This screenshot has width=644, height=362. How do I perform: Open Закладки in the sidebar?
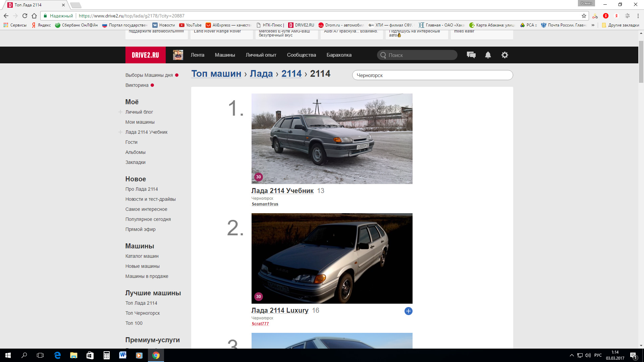pos(136,162)
